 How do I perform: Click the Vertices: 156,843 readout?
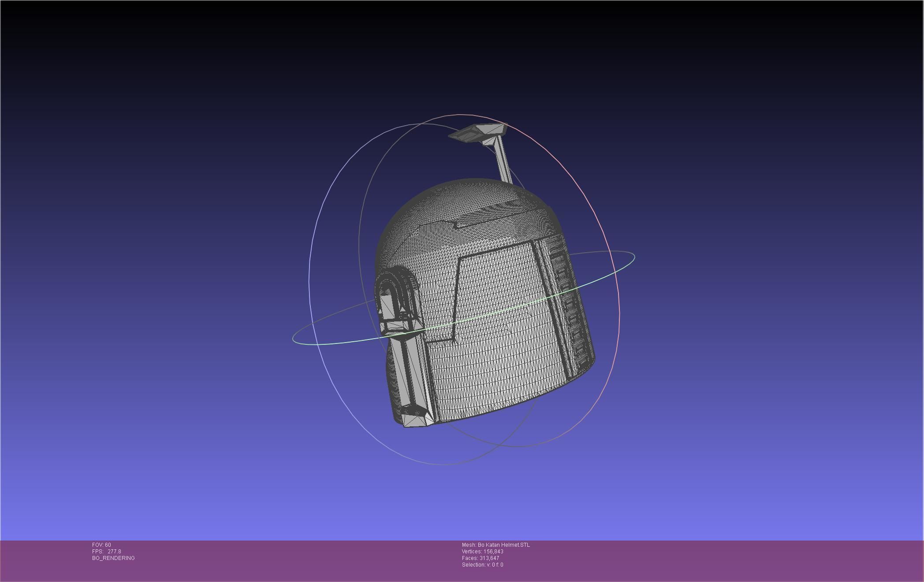[x=483, y=552]
